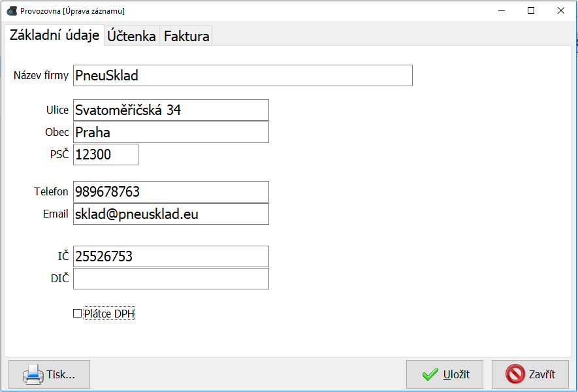Open the Faktura tab

(186, 36)
